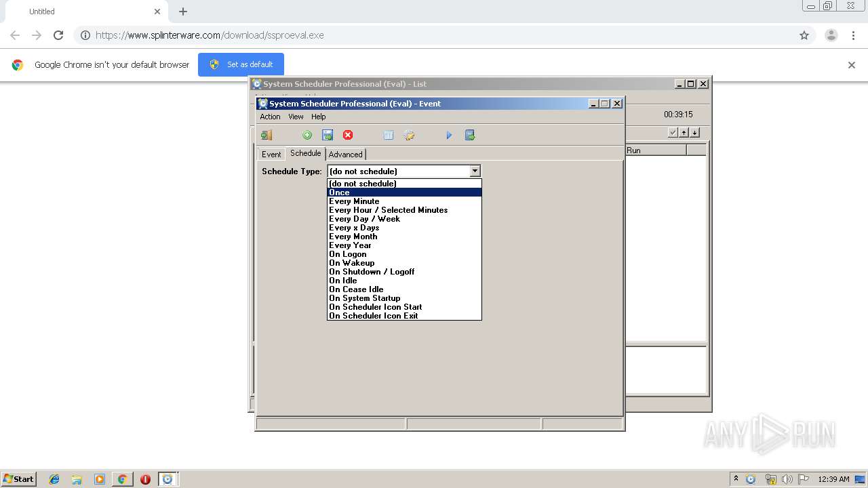Click the down arrow button in List window
868x488 pixels.
(695, 132)
